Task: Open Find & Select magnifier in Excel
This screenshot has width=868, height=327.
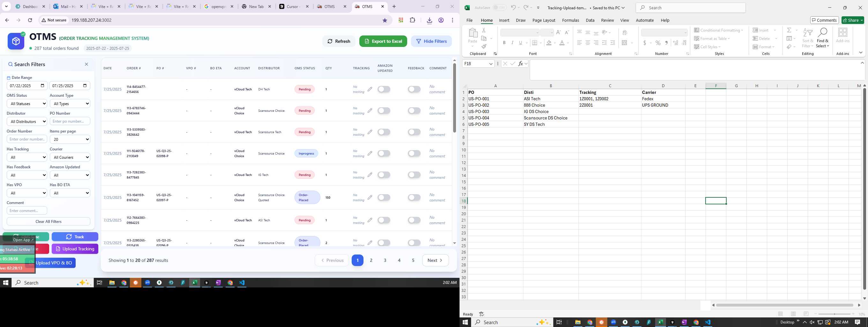Action: point(822,38)
